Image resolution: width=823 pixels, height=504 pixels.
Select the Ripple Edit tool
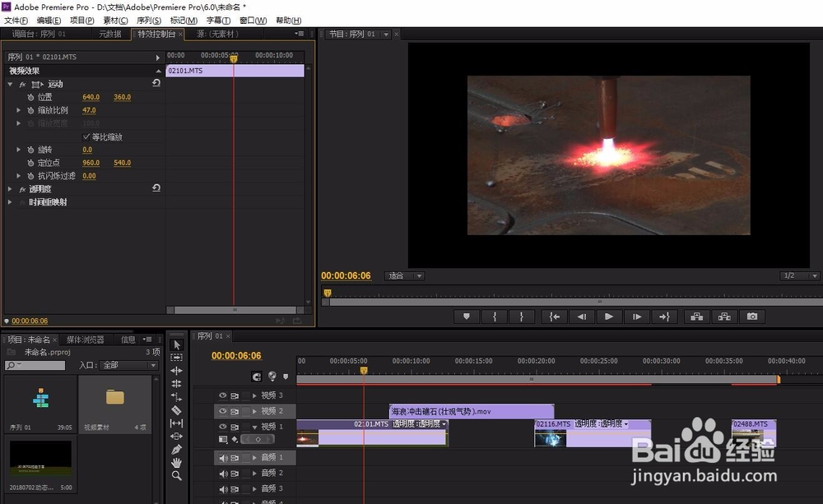point(176,371)
